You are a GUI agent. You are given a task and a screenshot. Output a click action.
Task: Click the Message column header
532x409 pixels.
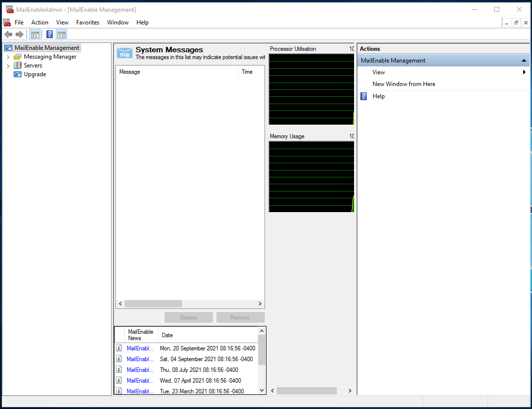[x=130, y=72]
